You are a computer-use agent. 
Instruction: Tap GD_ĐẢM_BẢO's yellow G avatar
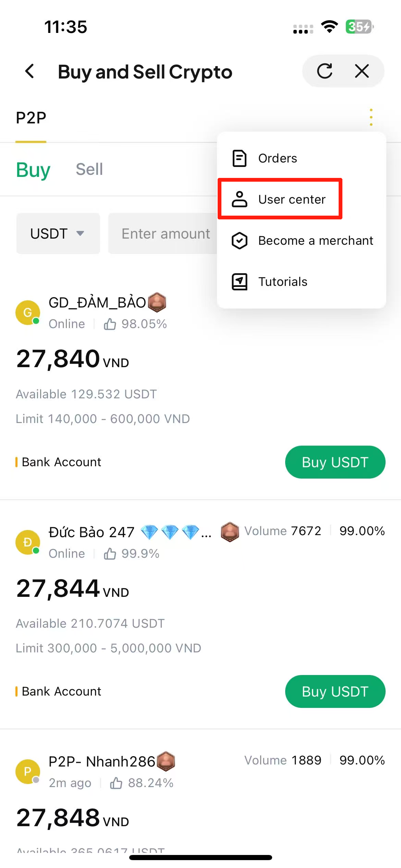click(28, 312)
